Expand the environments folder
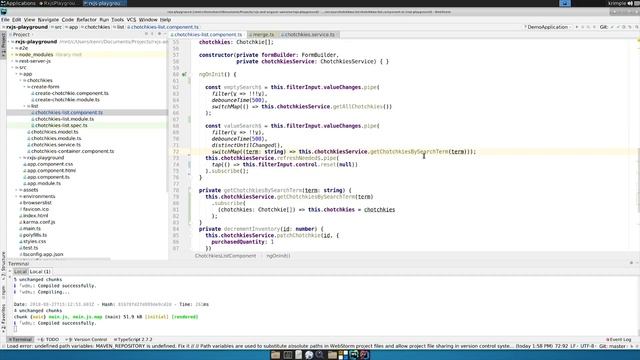The image size is (640, 360). 17,196
